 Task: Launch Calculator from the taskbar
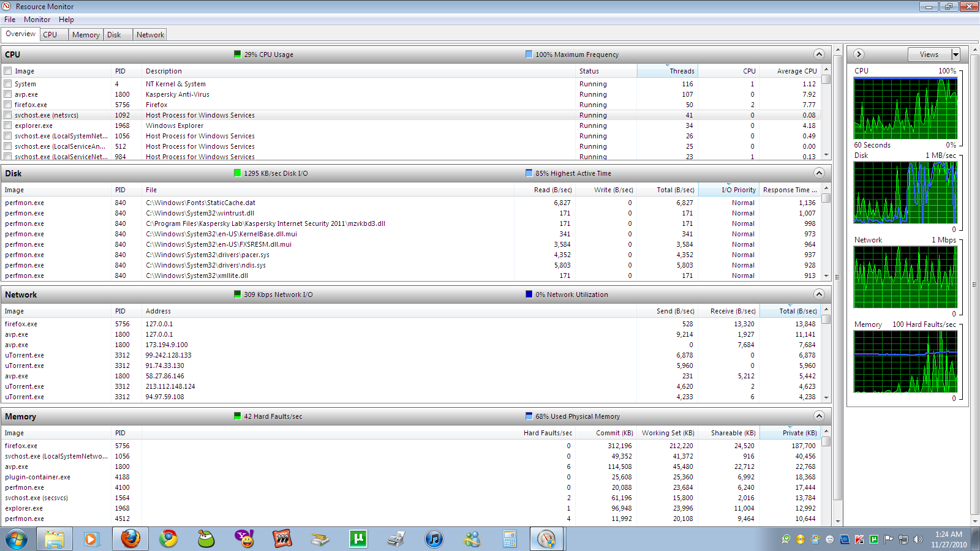(508, 539)
